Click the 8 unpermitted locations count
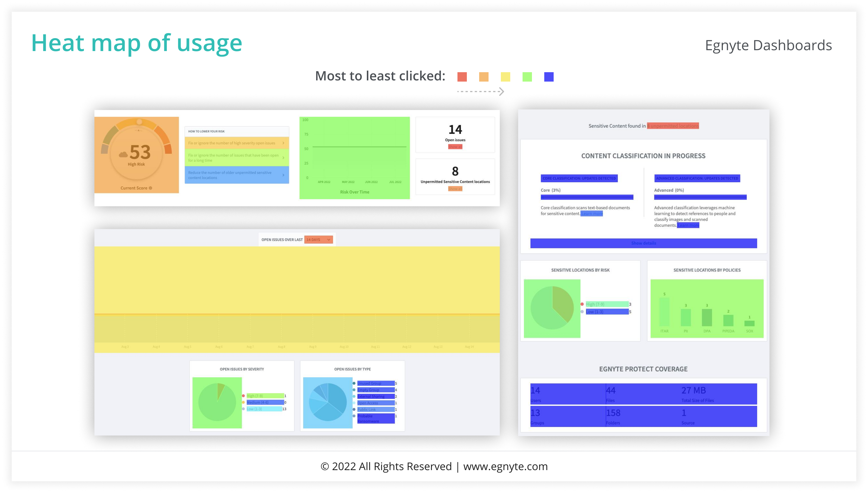This screenshot has height=493, width=868. pyautogui.click(x=455, y=171)
